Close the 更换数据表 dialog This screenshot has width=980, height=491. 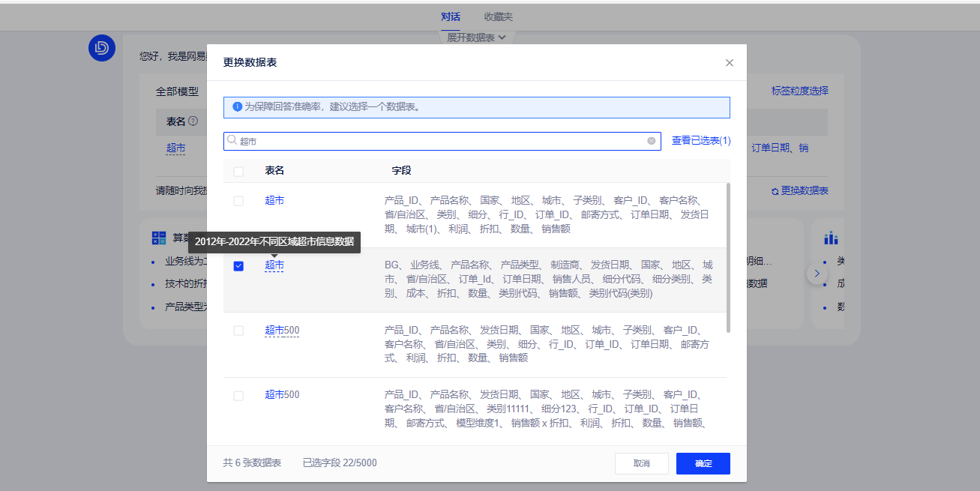tap(729, 63)
